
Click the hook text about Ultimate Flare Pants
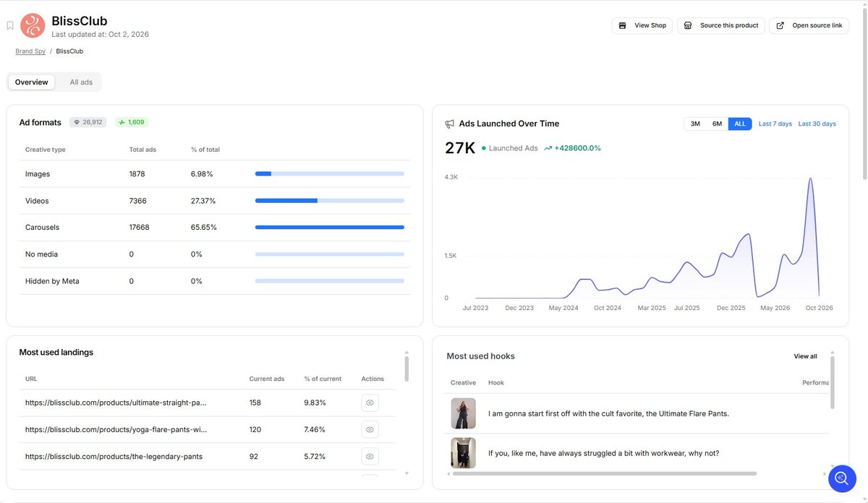608,414
